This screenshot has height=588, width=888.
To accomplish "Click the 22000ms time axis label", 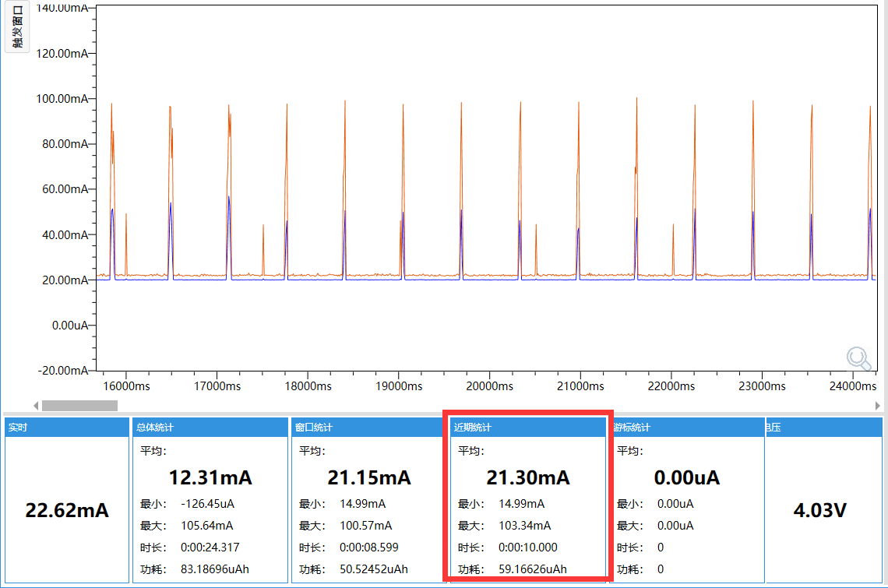I will click(x=671, y=386).
